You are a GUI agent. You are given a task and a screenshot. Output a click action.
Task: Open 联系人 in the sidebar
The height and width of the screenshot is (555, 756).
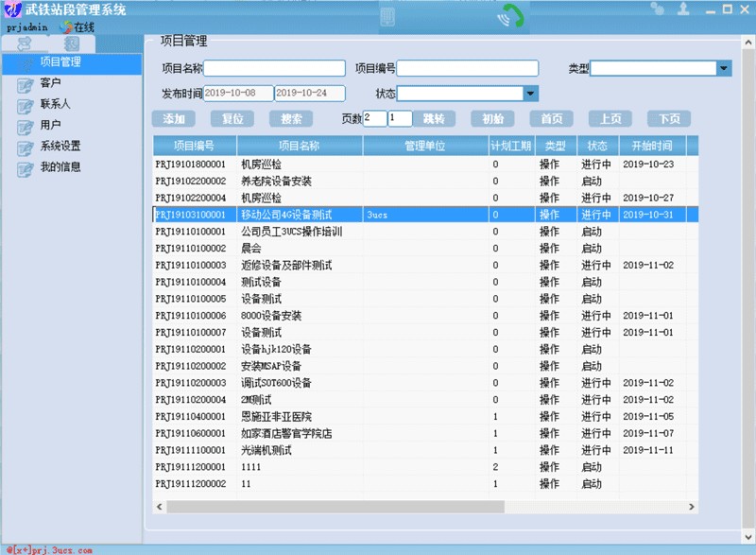tap(55, 104)
